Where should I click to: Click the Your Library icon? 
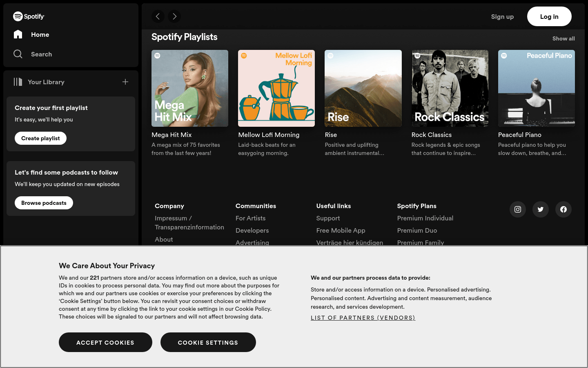click(x=18, y=82)
